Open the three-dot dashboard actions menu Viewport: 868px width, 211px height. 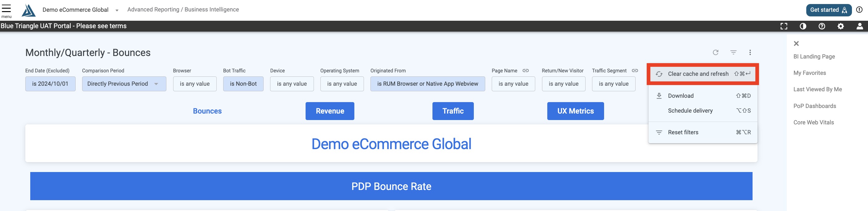coord(750,52)
